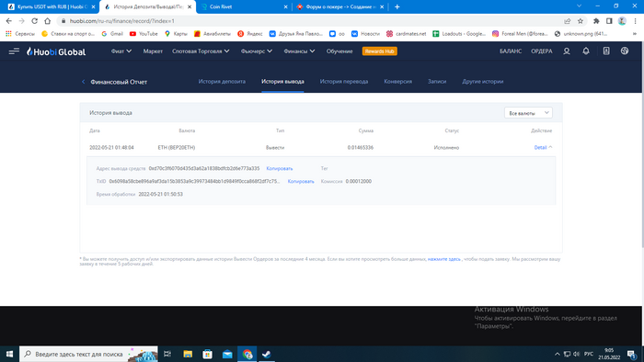Open the user account profile icon

click(x=567, y=51)
